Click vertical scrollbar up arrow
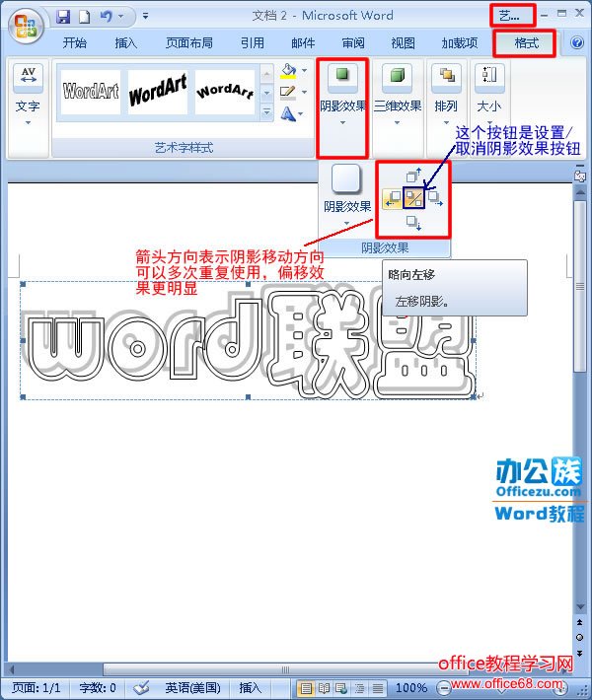 pyautogui.click(x=580, y=192)
